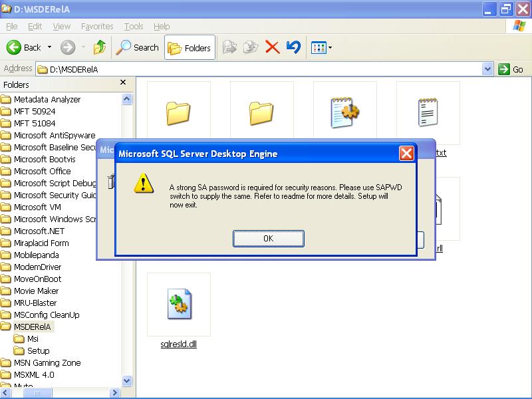This screenshot has height=399, width=532.
Task: Select the MRU-Blaster folder
Action: pyautogui.click(x=35, y=303)
